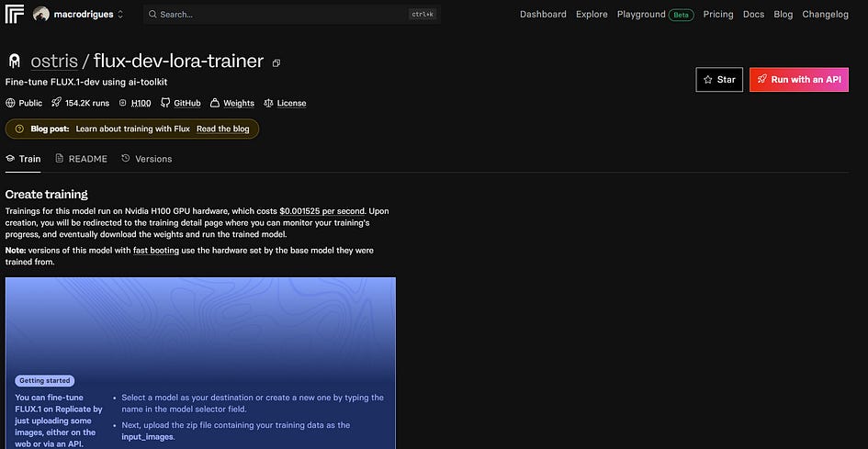The width and height of the screenshot is (868, 449).
Task: Click the 154.2K runs rocket icon
Action: (x=56, y=103)
